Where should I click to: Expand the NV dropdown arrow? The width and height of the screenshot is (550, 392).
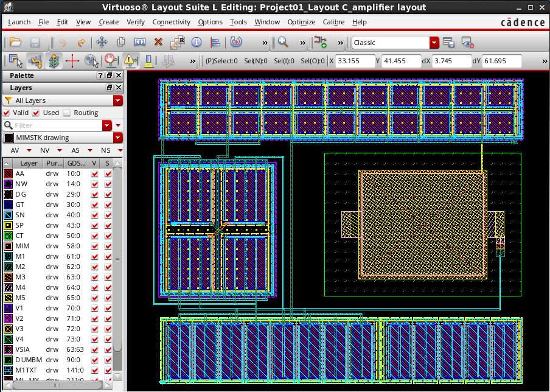60,150
